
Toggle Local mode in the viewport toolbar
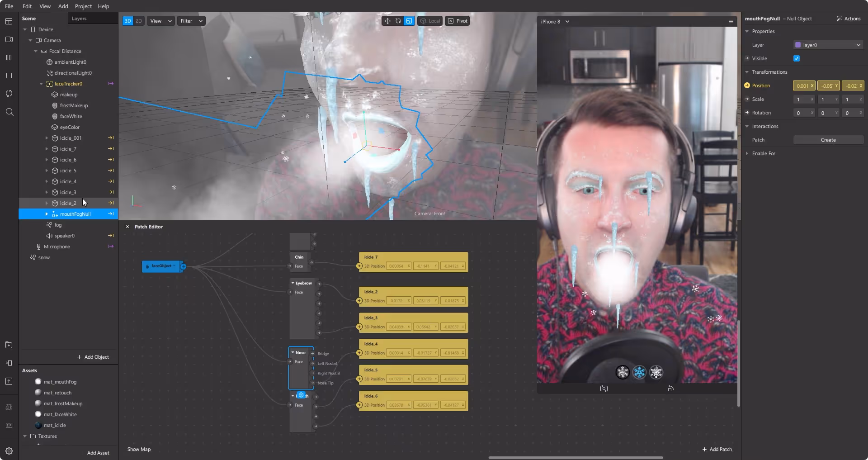pyautogui.click(x=429, y=21)
